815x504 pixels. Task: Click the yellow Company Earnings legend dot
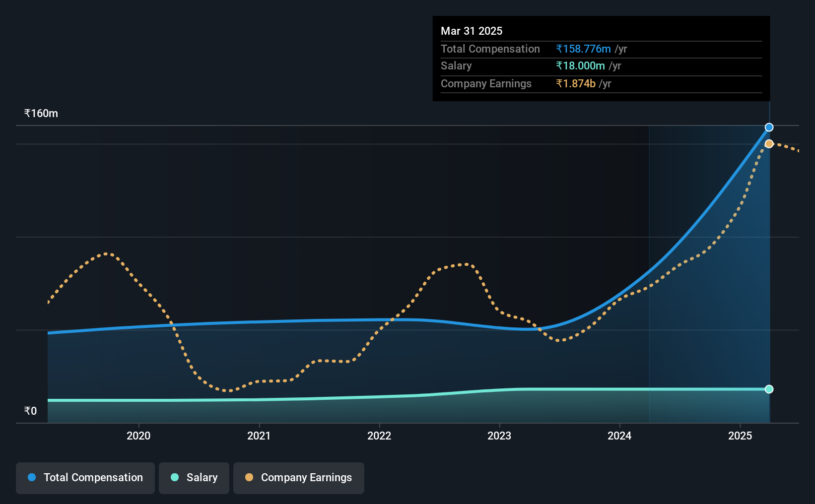[x=249, y=477]
